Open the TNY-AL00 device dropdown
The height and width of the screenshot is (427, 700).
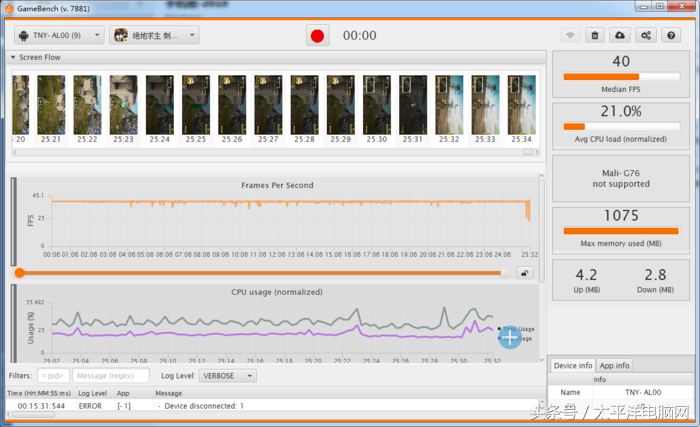coord(59,35)
